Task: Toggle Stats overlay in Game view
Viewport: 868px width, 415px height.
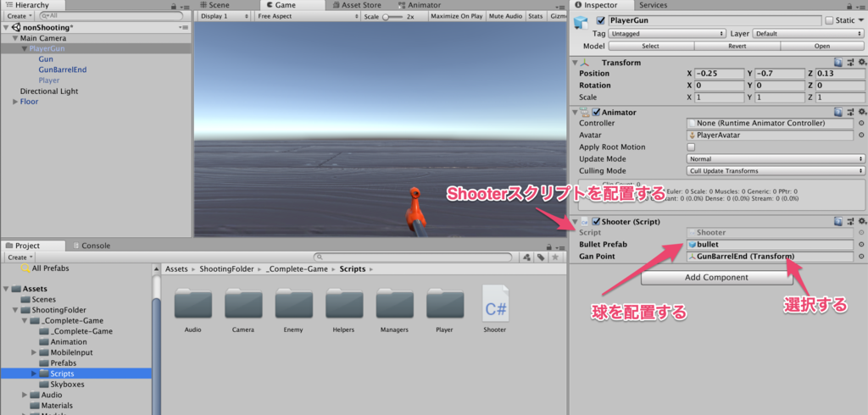Action: 536,16
